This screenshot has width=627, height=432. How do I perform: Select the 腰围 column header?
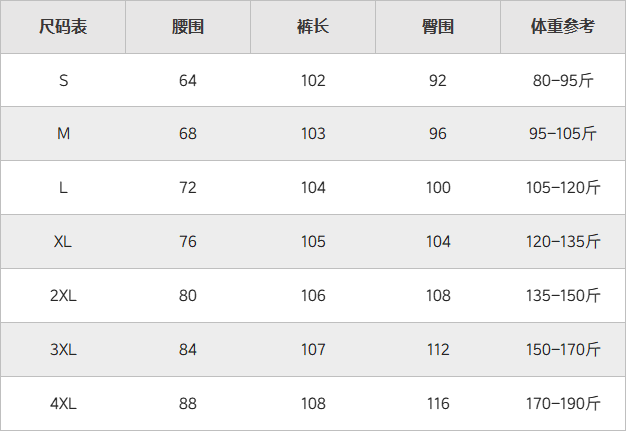pyautogui.click(x=188, y=27)
